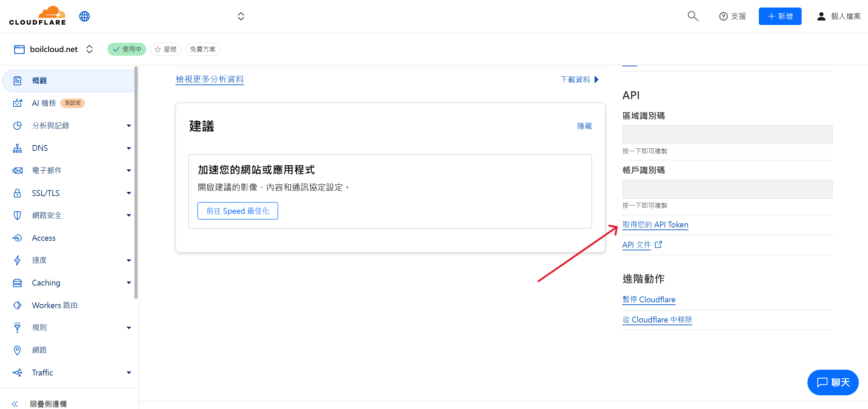Open the globe language selector icon
The width and height of the screenshot is (868, 409).
coord(85,16)
